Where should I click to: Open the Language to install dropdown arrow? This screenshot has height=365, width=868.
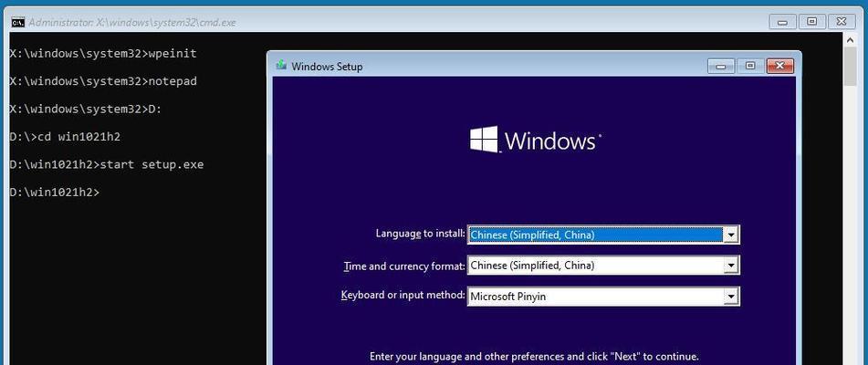click(731, 235)
